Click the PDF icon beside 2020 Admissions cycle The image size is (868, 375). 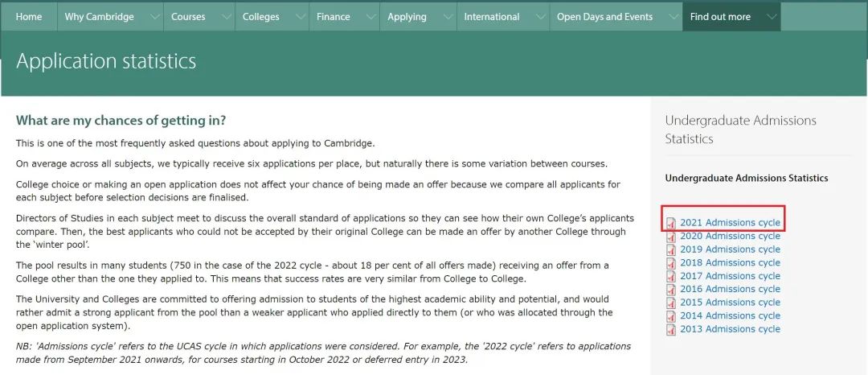[x=671, y=237]
